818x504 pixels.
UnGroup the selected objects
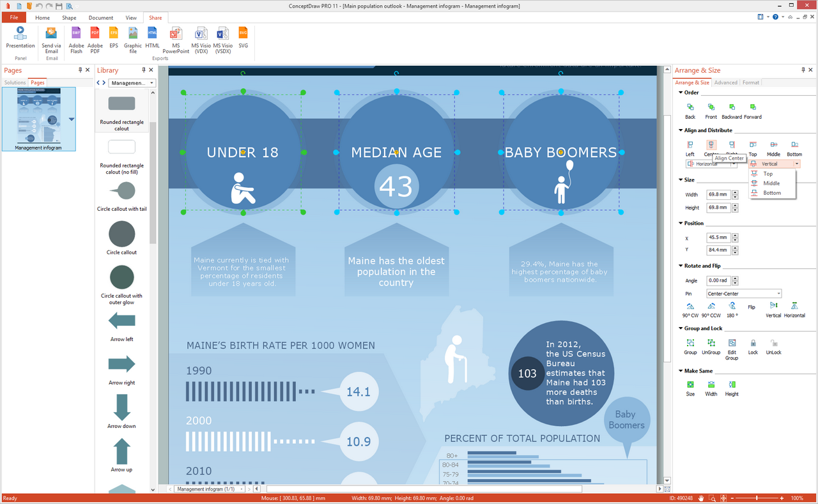click(x=711, y=347)
